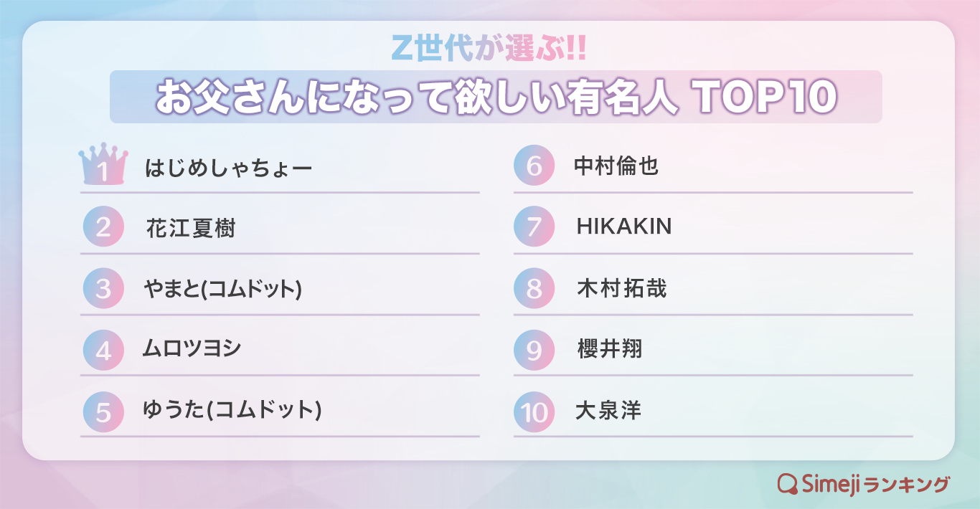Click the number 8 rank badge
The image size is (980, 509).
point(534,289)
